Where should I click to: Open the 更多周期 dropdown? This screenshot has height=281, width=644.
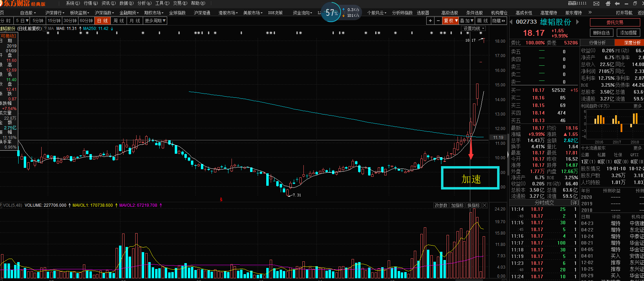tap(155, 21)
